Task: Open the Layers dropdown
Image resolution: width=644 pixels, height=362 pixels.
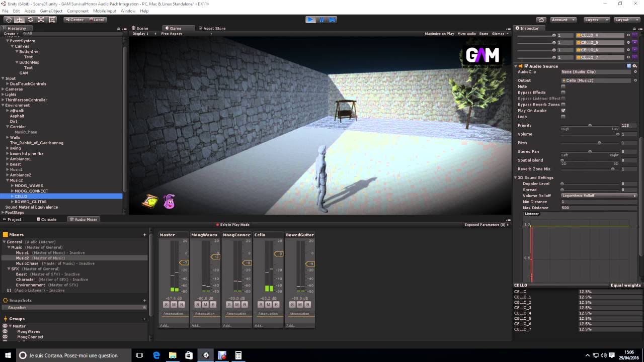Action: [597, 20]
